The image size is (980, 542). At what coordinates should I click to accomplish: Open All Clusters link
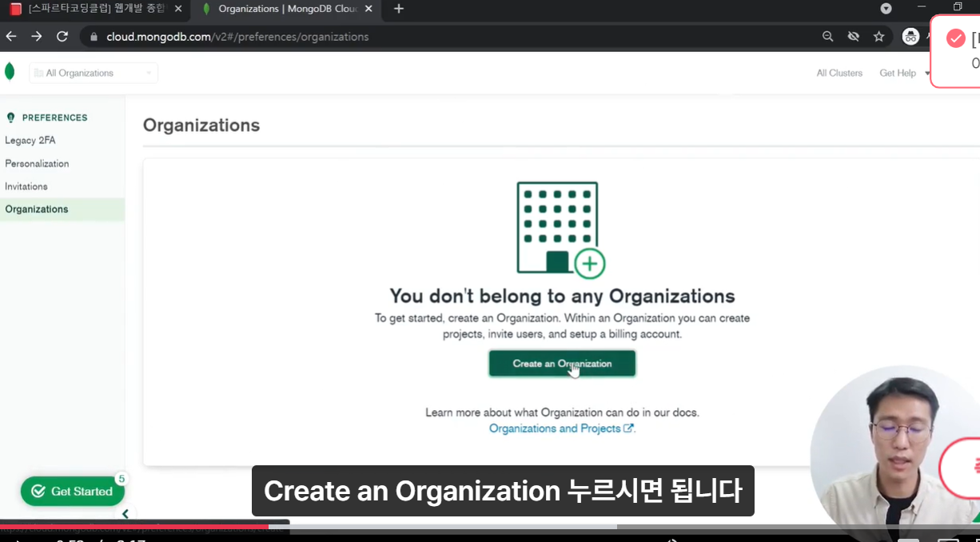pos(839,73)
